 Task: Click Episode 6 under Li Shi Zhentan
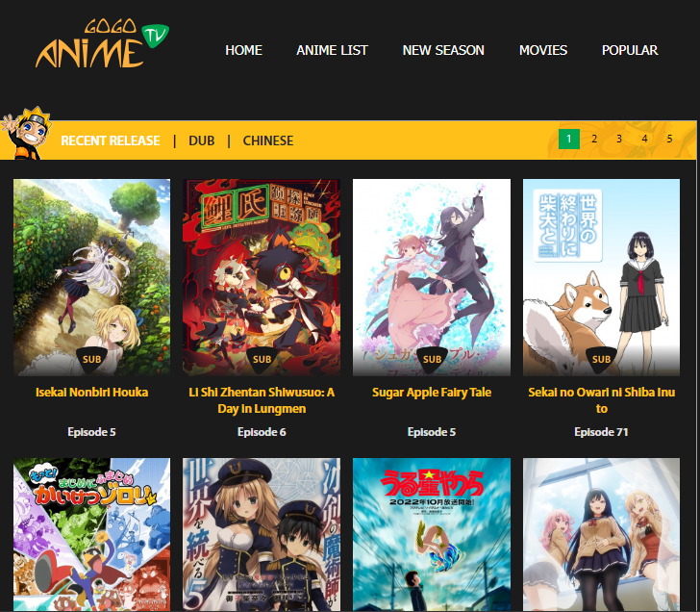coord(262,432)
